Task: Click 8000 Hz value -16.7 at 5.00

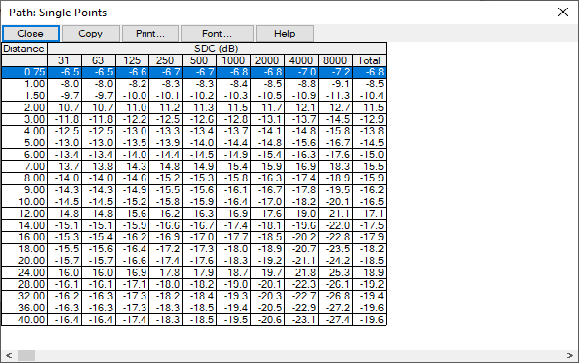Action: 336,143
